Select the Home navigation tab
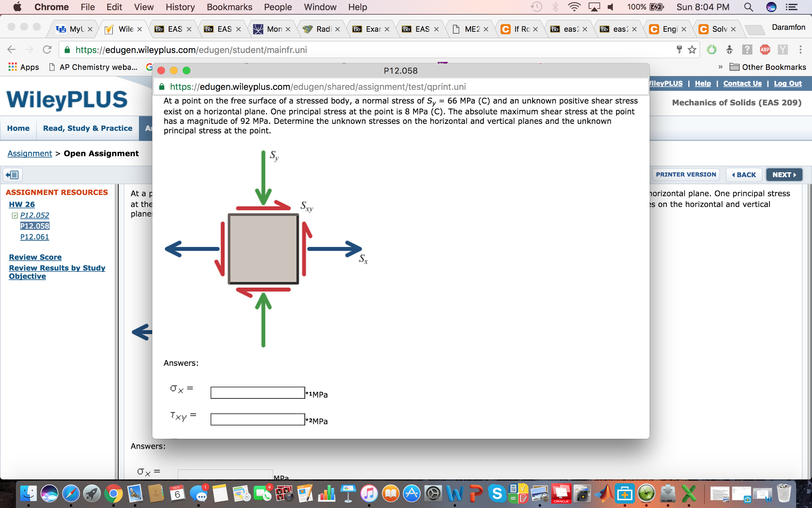Viewport: 812px width, 508px height. (x=18, y=128)
